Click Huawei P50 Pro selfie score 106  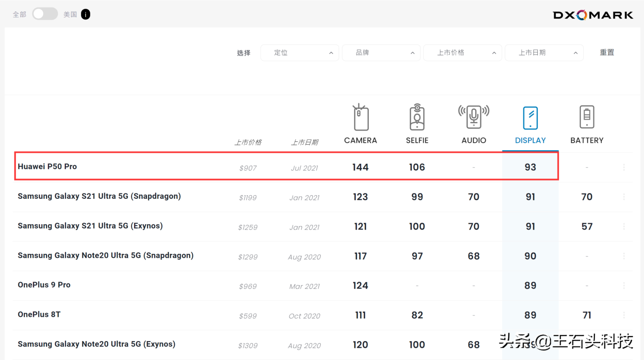(x=417, y=167)
